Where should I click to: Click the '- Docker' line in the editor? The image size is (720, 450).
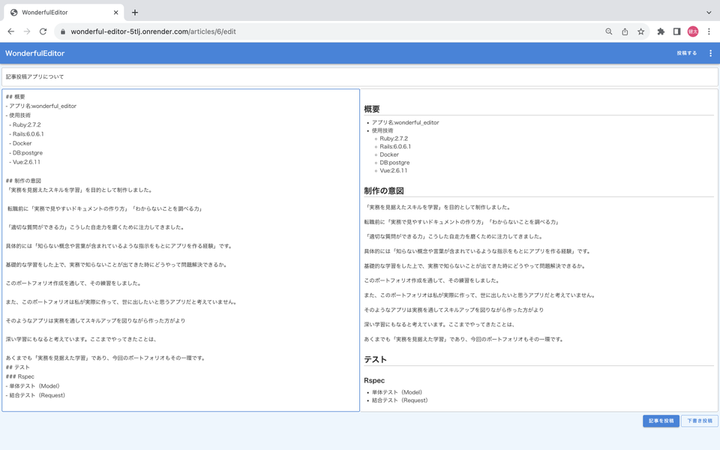(20, 143)
